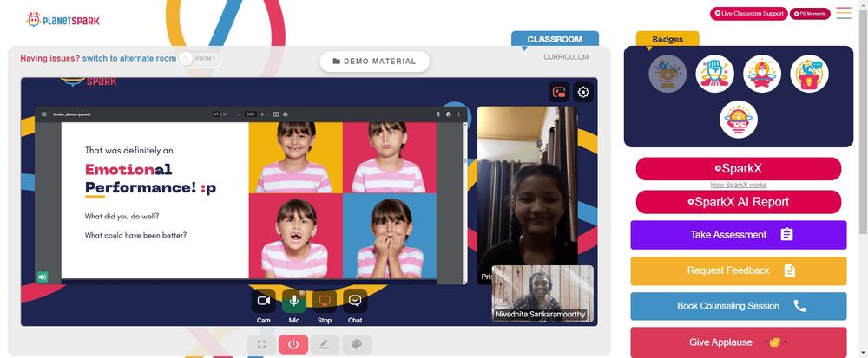The image size is (868, 358).
Task: Toggle the Cam button
Action: tap(264, 301)
